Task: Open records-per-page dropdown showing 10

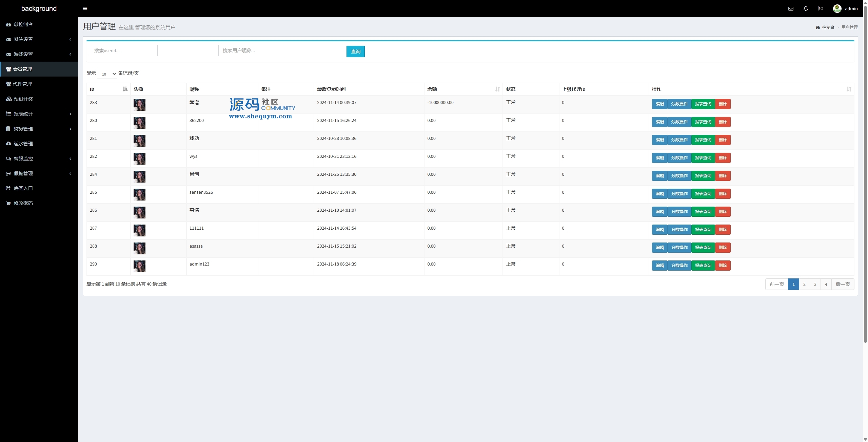Action: click(x=107, y=74)
